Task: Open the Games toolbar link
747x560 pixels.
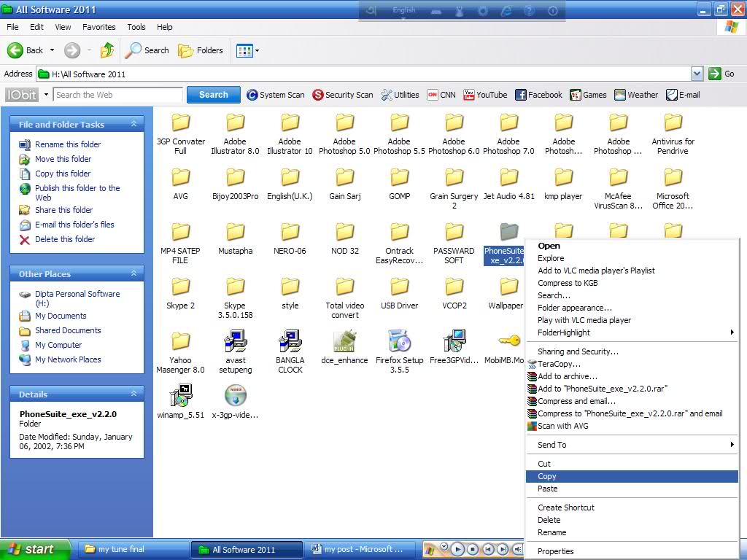Action: pyautogui.click(x=588, y=95)
